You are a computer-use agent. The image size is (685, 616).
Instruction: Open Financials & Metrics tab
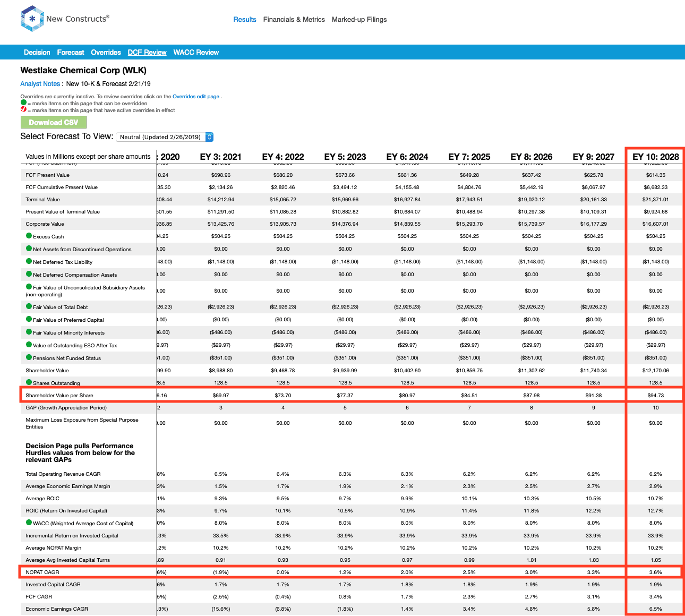(294, 20)
